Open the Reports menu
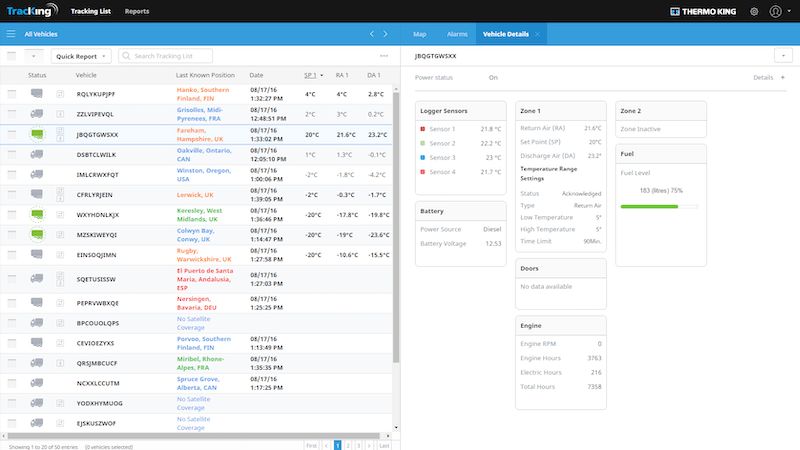The height and width of the screenshot is (450, 800). 137,11
